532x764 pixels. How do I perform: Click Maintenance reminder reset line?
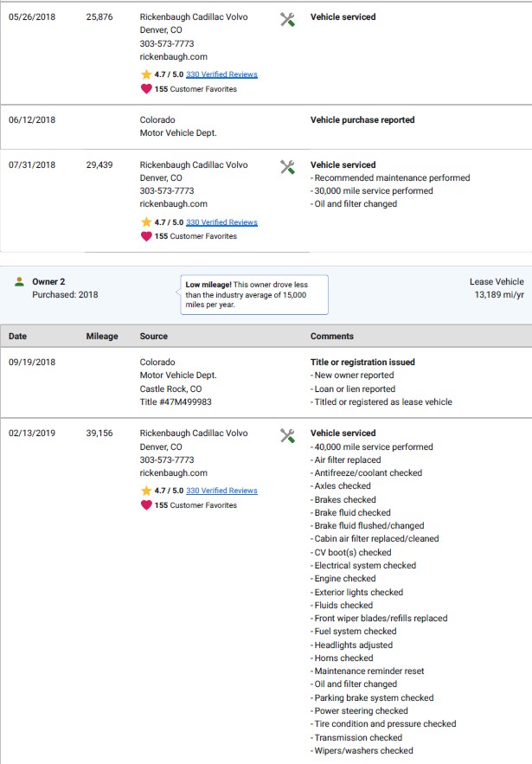[368, 671]
